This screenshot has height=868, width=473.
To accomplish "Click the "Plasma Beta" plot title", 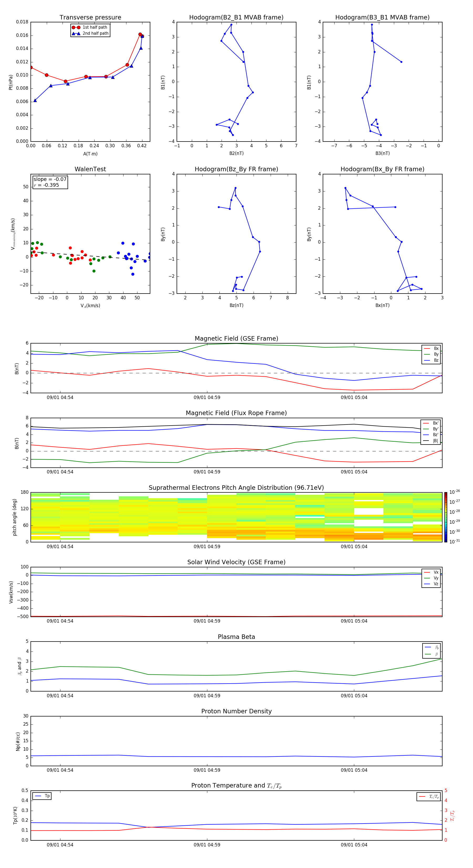I will point(236,637).
